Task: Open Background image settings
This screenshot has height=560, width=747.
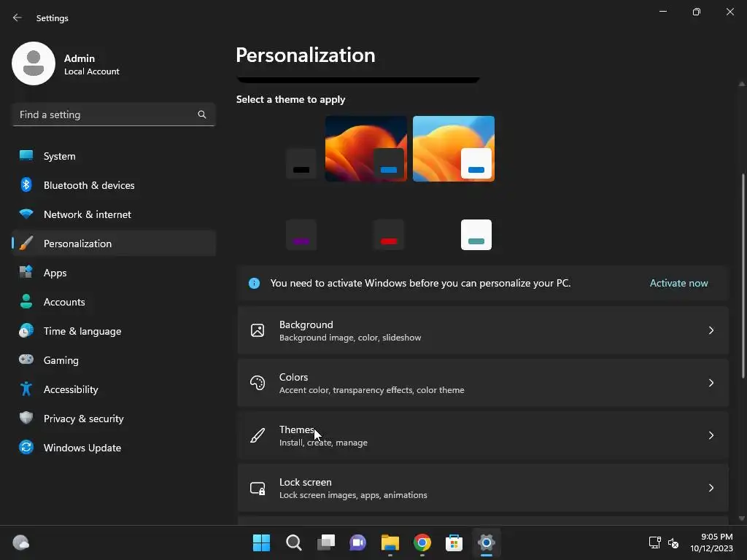Action: click(x=483, y=330)
